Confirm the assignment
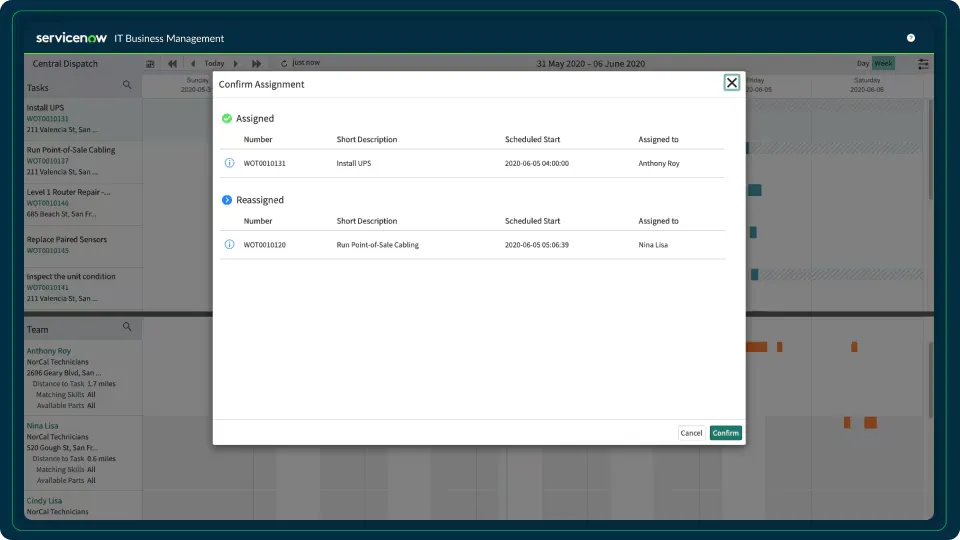 pyautogui.click(x=726, y=433)
